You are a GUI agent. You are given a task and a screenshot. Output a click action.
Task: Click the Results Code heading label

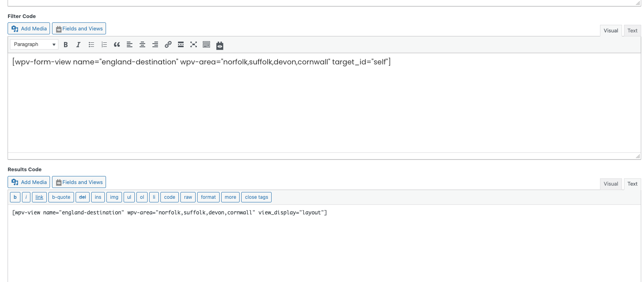pos(24,170)
